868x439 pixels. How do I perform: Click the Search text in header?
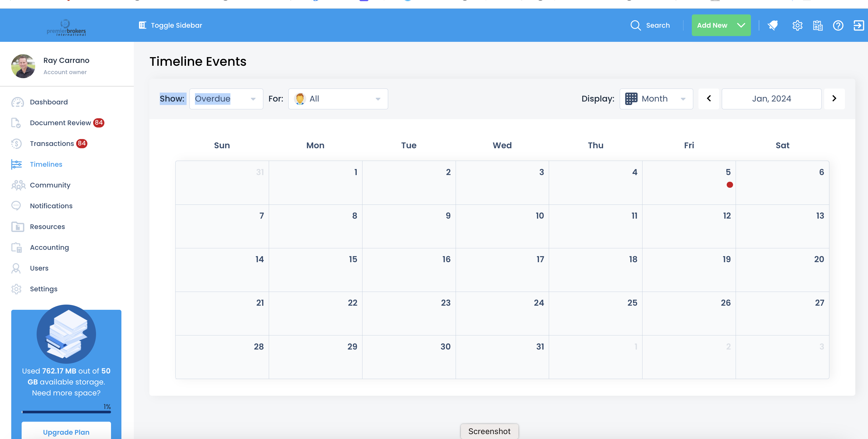coord(658,25)
